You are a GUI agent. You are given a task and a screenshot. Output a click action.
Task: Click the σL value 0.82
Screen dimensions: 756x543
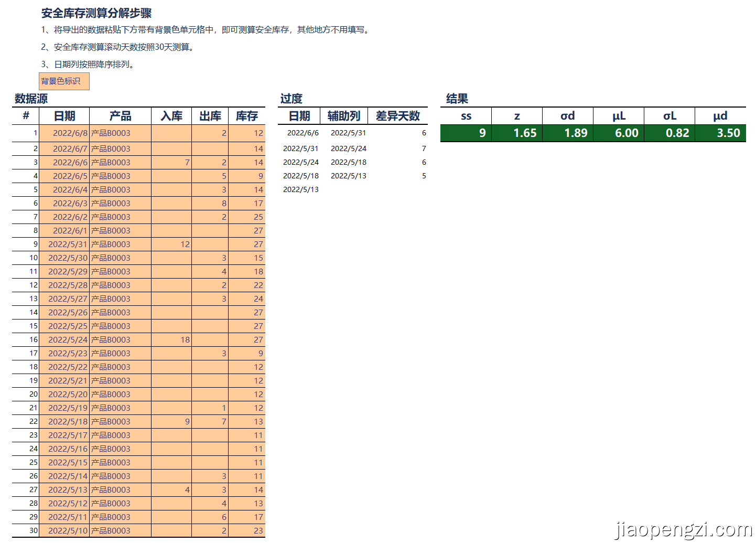pyautogui.click(x=669, y=133)
